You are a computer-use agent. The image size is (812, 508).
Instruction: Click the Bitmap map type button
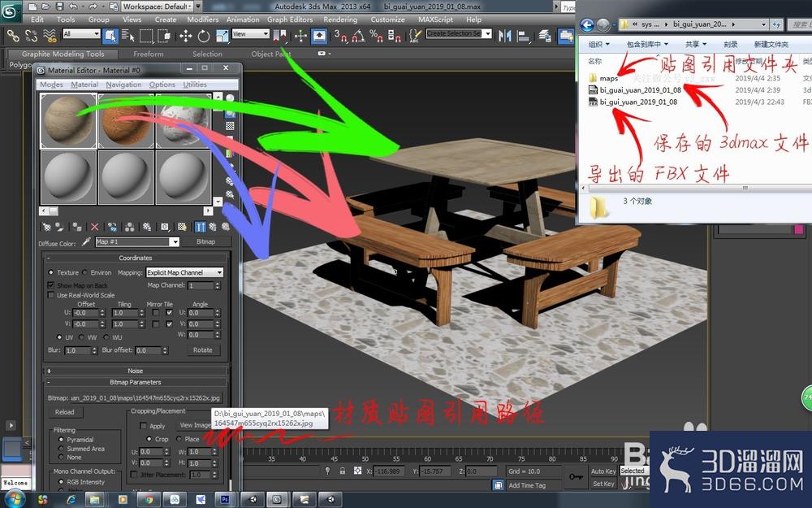click(205, 241)
